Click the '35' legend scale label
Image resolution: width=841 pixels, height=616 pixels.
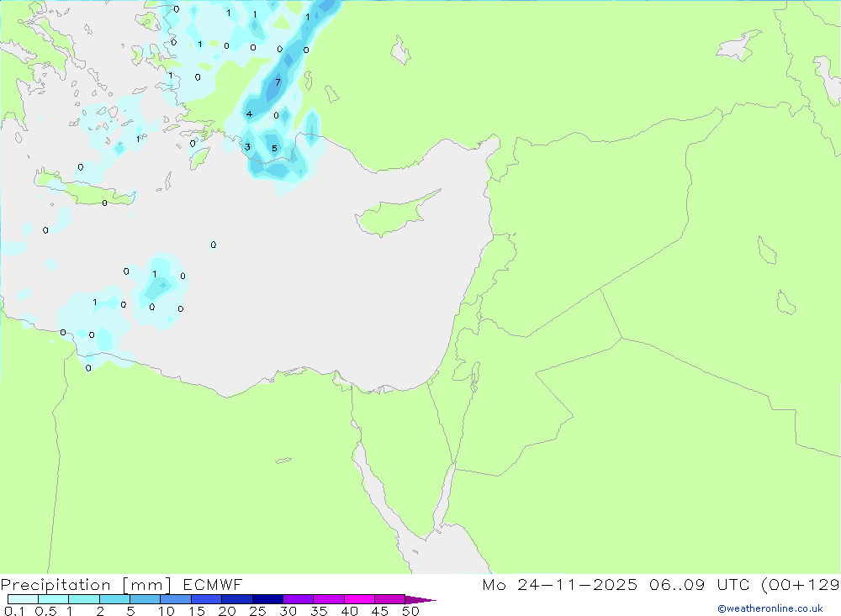click(x=319, y=611)
